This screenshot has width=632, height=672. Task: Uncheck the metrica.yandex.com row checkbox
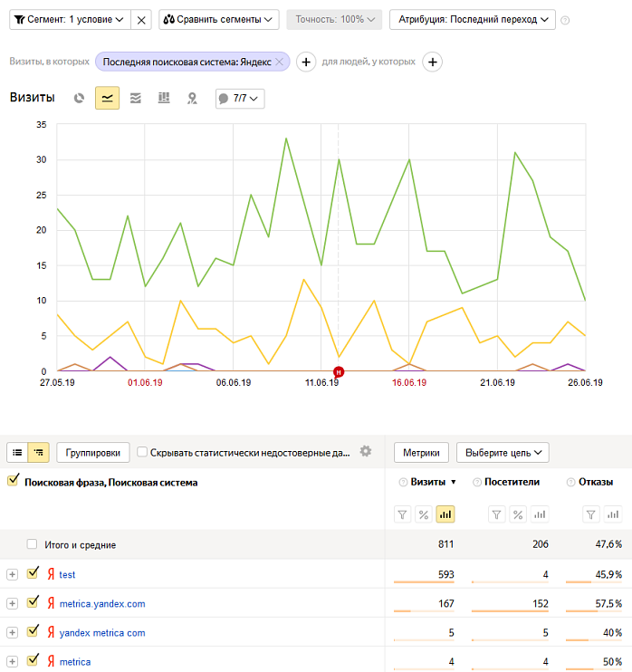pos(33,602)
